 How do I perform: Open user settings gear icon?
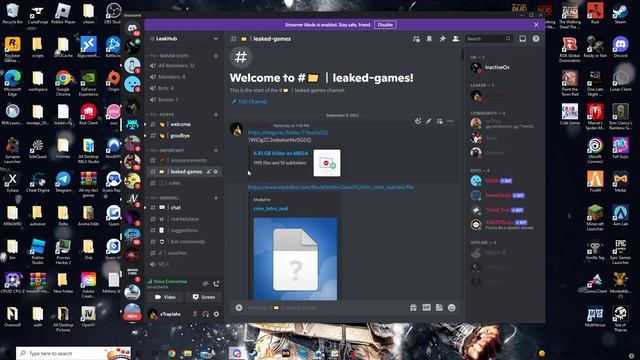pos(216,314)
